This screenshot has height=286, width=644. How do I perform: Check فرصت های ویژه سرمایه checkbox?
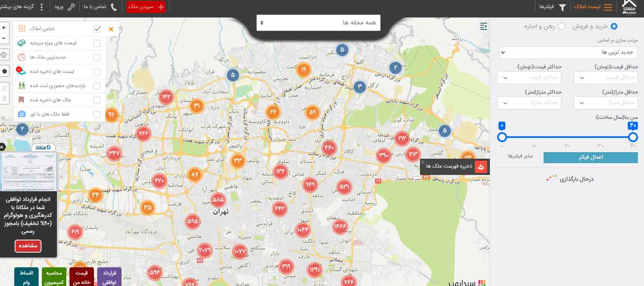click(97, 43)
